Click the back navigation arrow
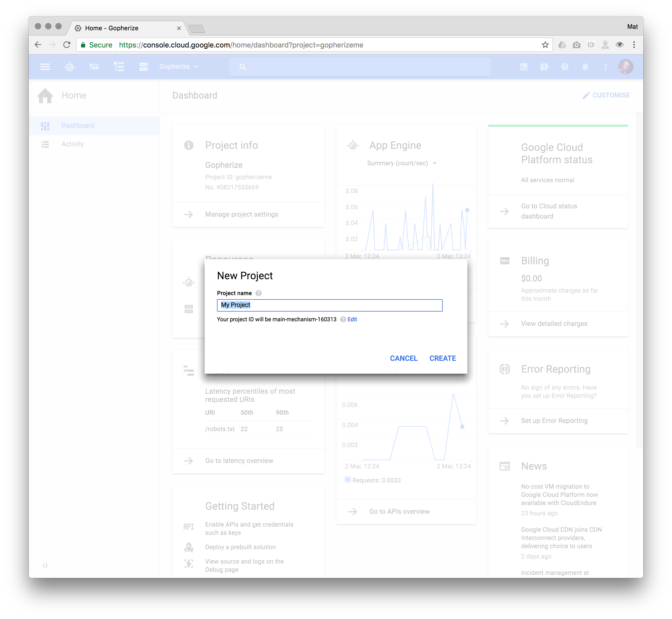 [38, 45]
